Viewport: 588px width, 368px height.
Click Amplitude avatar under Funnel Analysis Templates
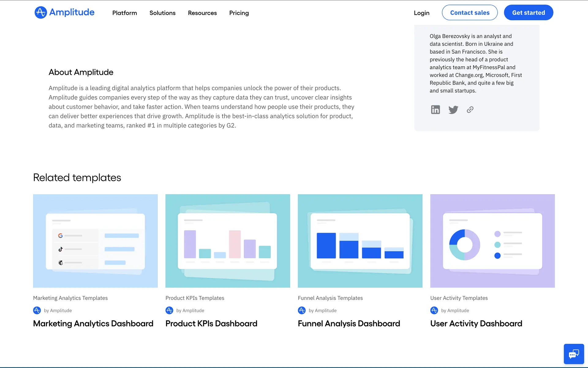[302, 310]
